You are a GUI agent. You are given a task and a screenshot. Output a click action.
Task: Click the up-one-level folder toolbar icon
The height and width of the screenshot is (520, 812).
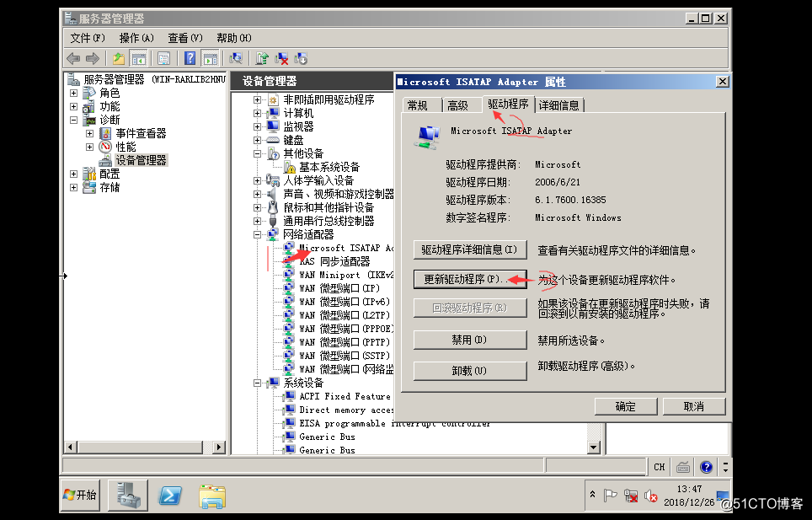click(119, 58)
